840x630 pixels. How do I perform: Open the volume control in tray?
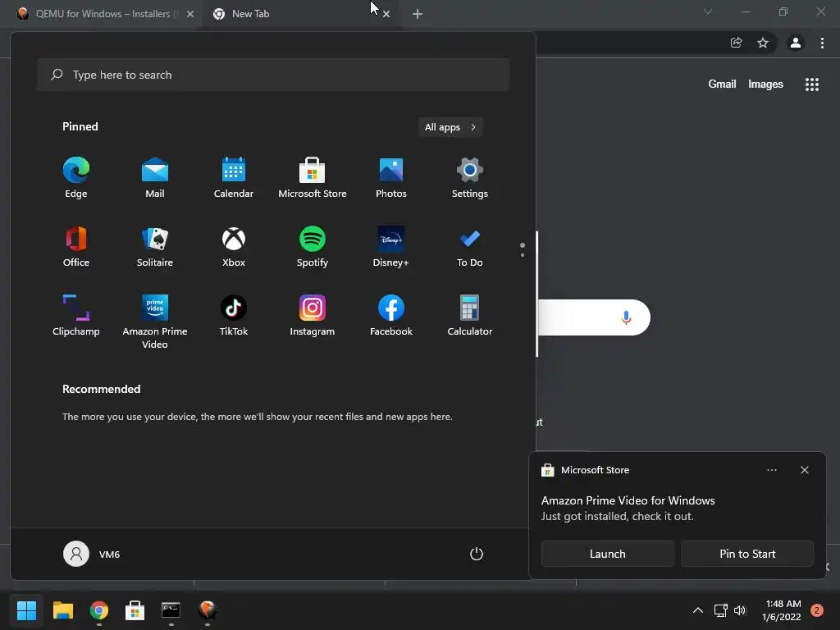point(740,610)
